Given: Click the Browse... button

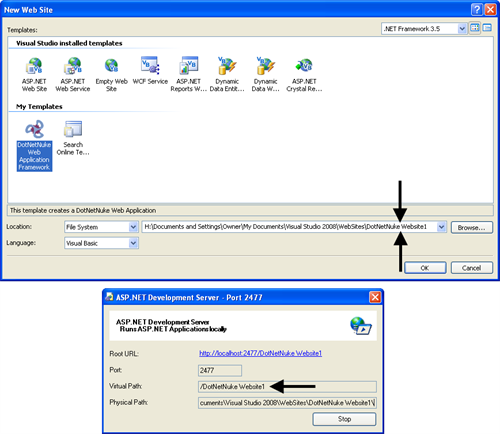Looking at the screenshot, I should [472, 228].
